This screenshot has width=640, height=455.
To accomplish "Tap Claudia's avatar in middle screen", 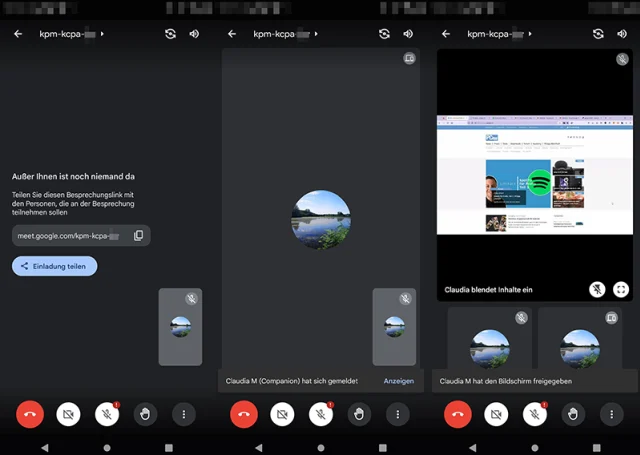I will click(321, 220).
